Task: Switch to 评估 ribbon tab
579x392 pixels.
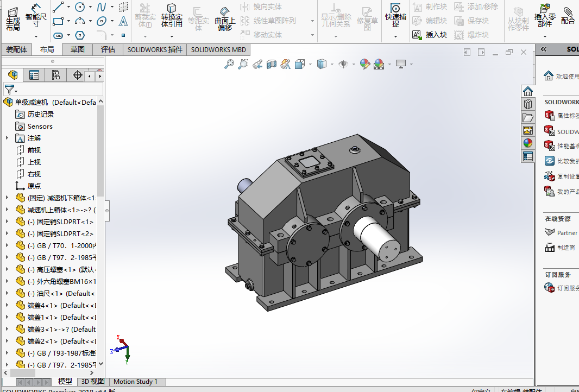Action: (108, 49)
